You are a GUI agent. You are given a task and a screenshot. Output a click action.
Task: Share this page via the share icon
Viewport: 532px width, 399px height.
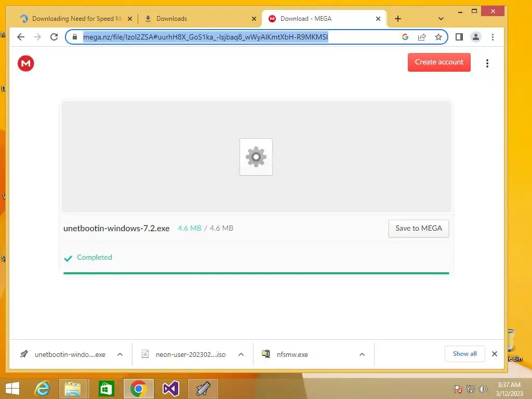coord(422,37)
